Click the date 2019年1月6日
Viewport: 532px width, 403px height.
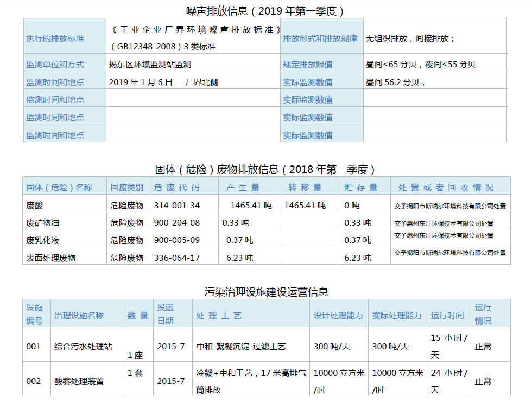tap(141, 82)
